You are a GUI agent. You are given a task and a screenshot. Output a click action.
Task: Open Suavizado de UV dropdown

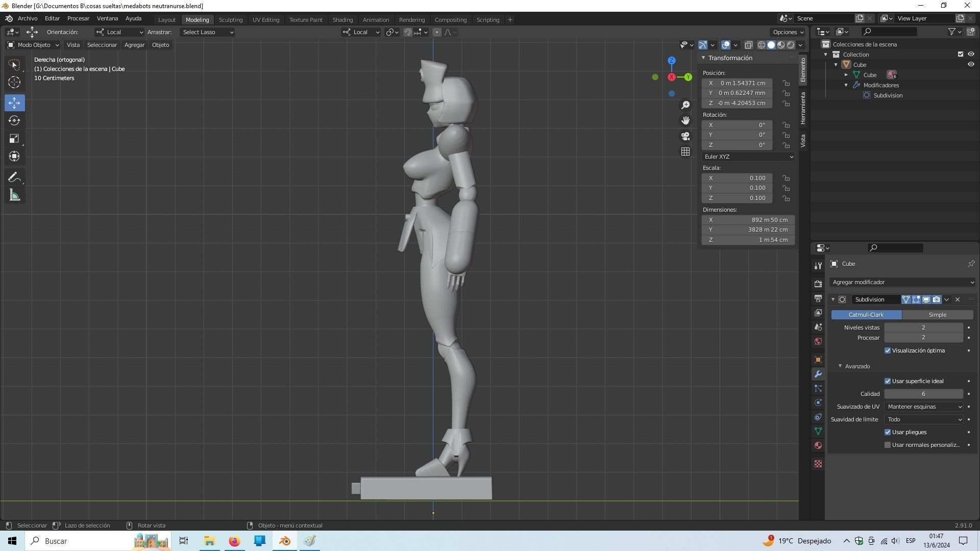click(x=924, y=407)
